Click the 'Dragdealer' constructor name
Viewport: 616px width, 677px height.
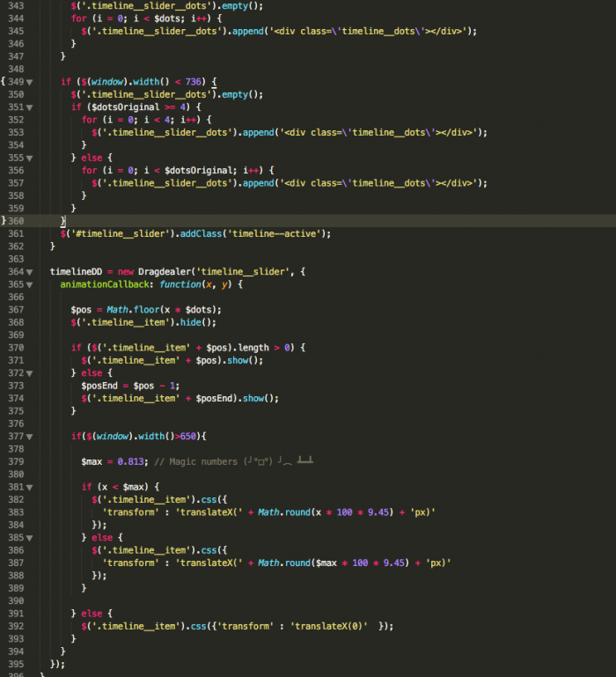pos(165,271)
